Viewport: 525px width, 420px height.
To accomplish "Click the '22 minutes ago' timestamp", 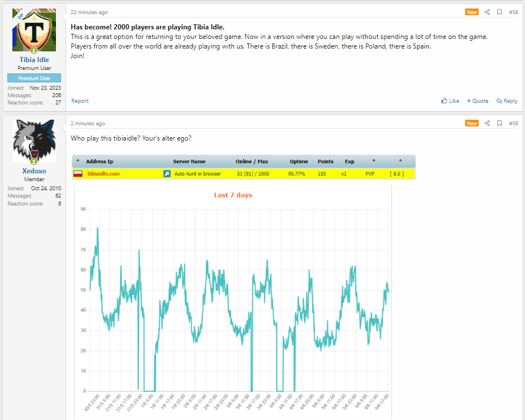I will coord(89,12).
